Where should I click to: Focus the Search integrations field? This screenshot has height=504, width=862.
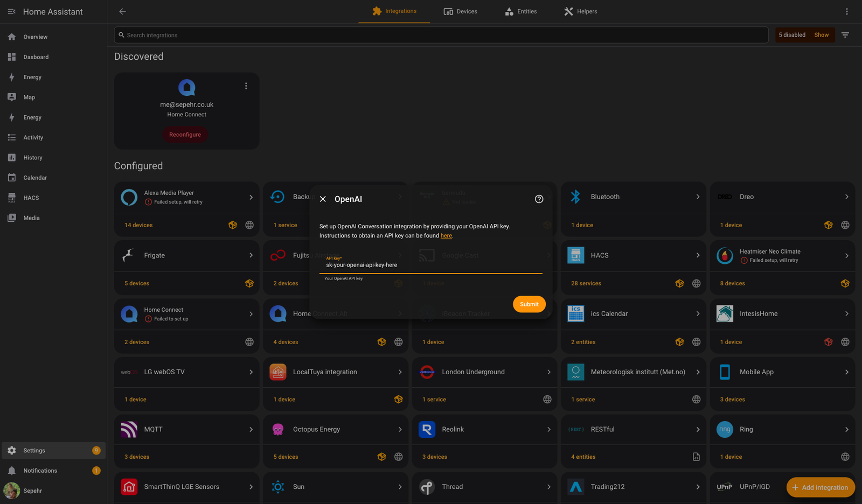[x=441, y=35]
